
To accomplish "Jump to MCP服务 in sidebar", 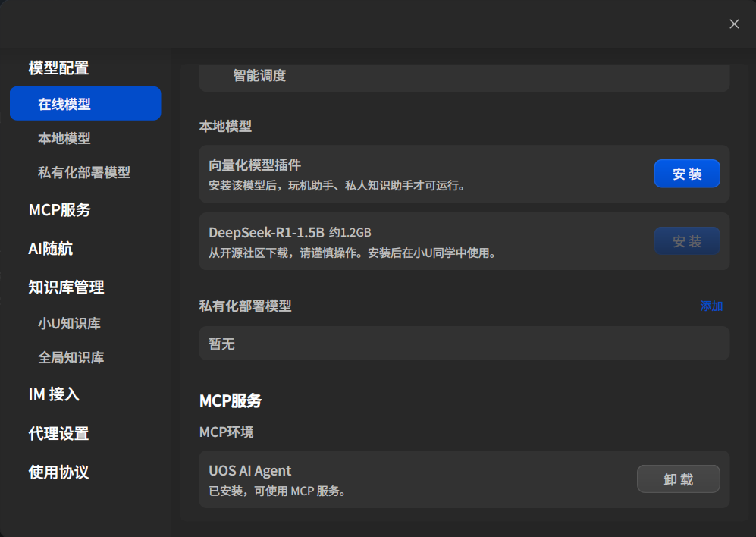I will click(60, 210).
